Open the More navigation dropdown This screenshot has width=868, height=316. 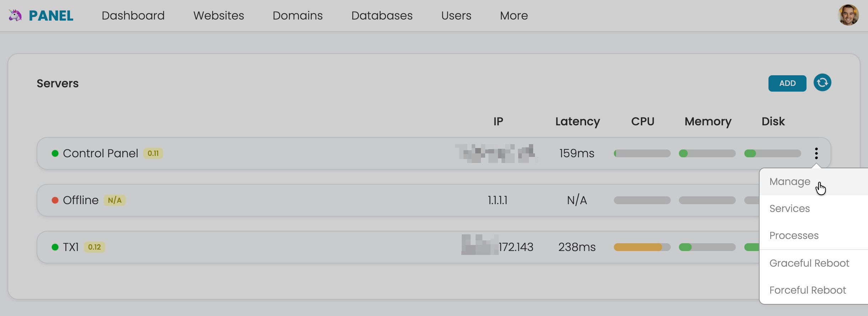click(x=514, y=16)
